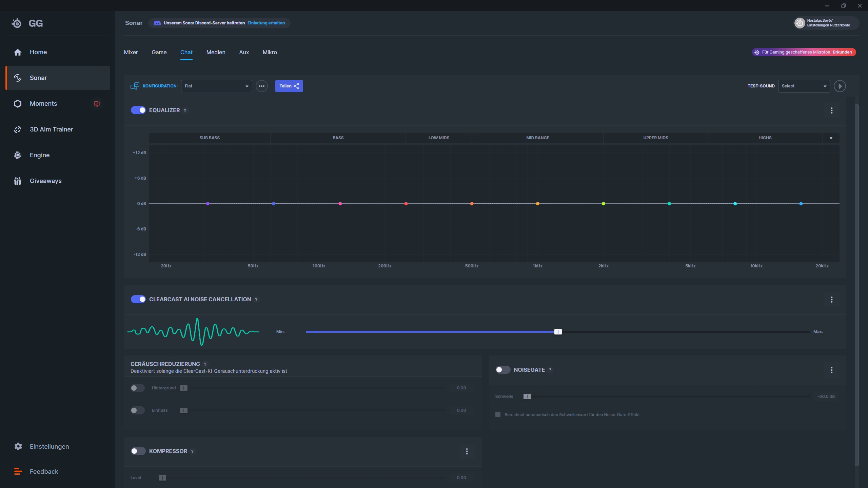Image resolution: width=868 pixels, height=488 pixels.
Task: Open the Test-Sound Select dropdown
Action: 804,86
